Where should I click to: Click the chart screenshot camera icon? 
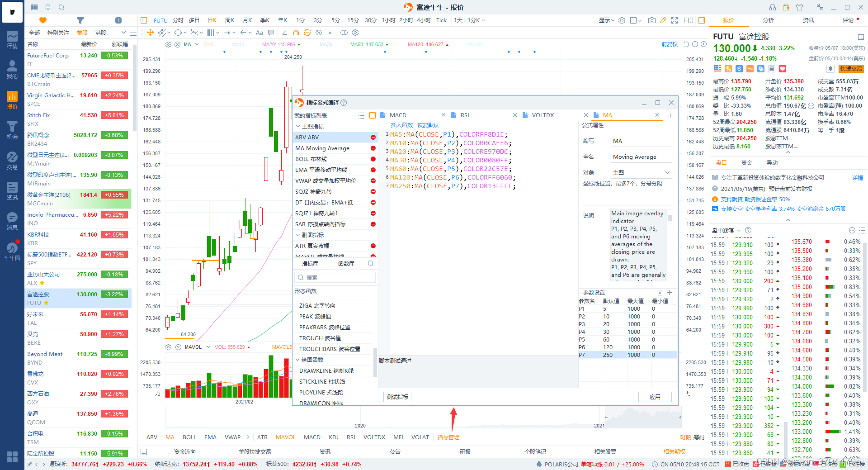652,20
